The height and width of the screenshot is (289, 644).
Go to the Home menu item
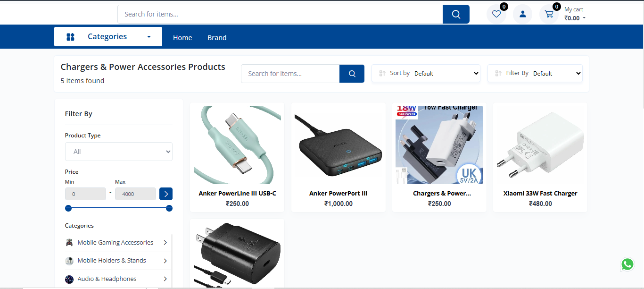(x=182, y=38)
